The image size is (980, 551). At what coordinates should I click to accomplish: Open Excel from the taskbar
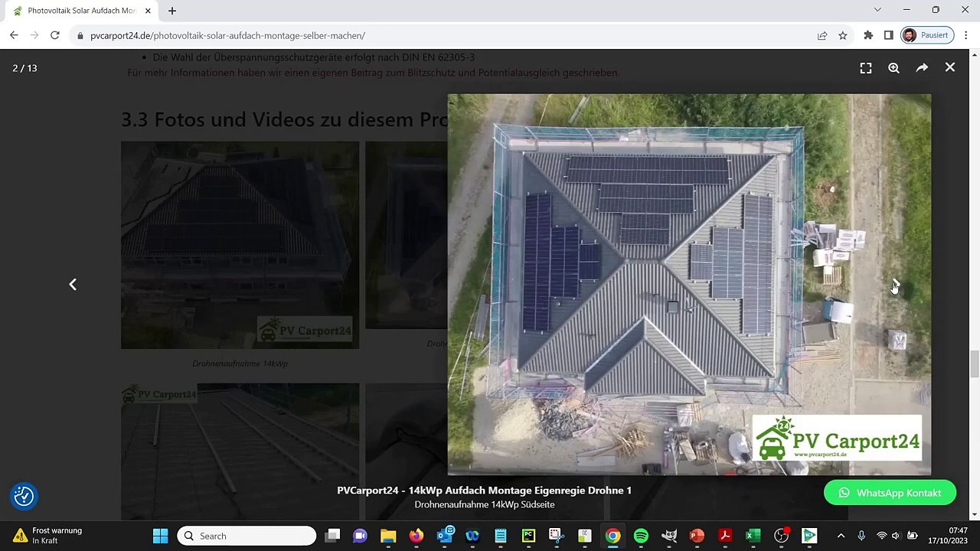click(x=753, y=536)
